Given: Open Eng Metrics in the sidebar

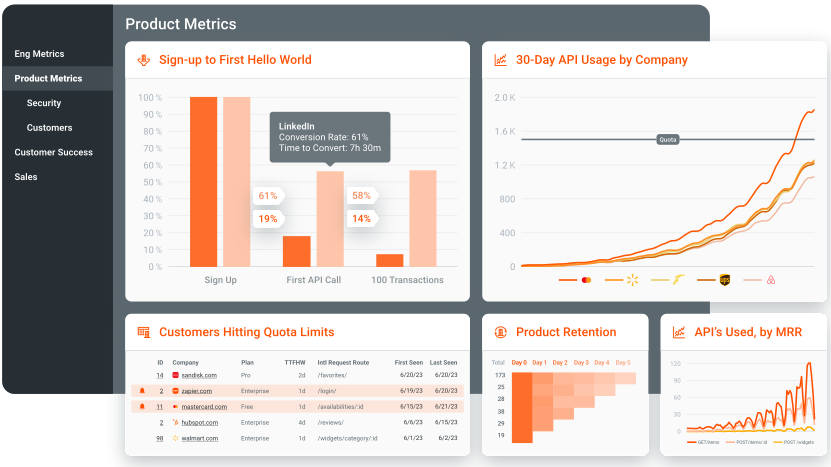Looking at the screenshot, I should pos(39,54).
